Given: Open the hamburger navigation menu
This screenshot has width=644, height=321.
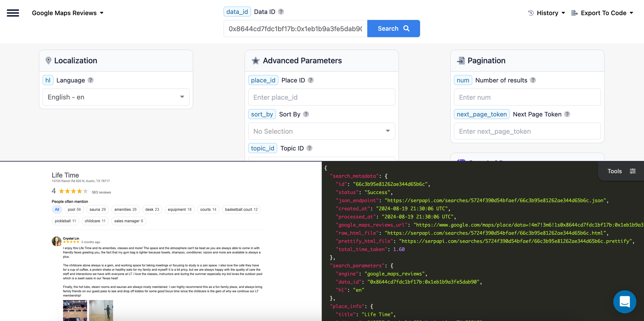Looking at the screenshot, I should click(x=13, y=13).
